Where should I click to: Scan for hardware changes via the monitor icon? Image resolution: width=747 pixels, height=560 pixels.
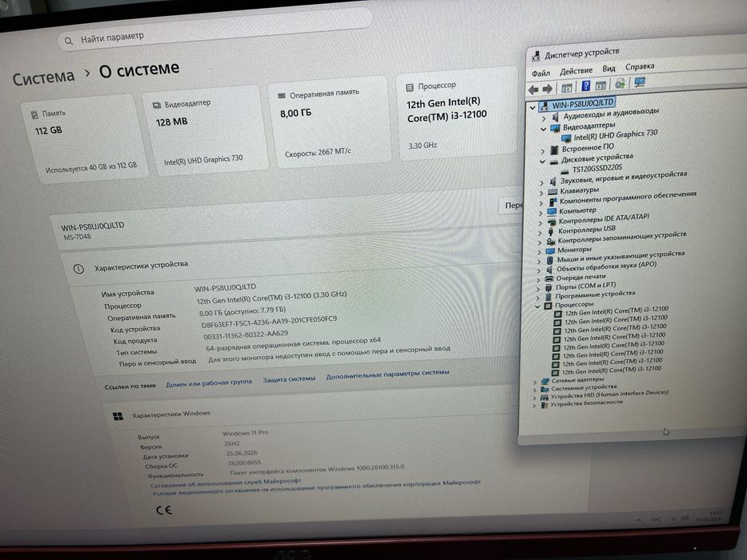tap(640, 82)
